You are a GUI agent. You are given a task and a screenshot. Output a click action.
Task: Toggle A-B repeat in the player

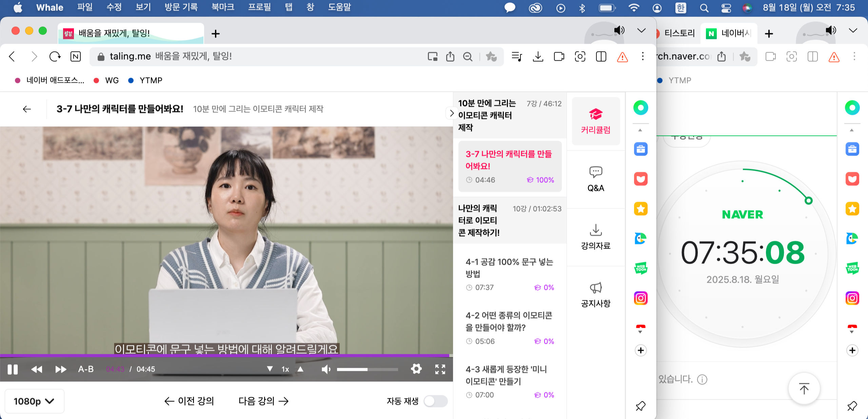click(x=86, y=369)
